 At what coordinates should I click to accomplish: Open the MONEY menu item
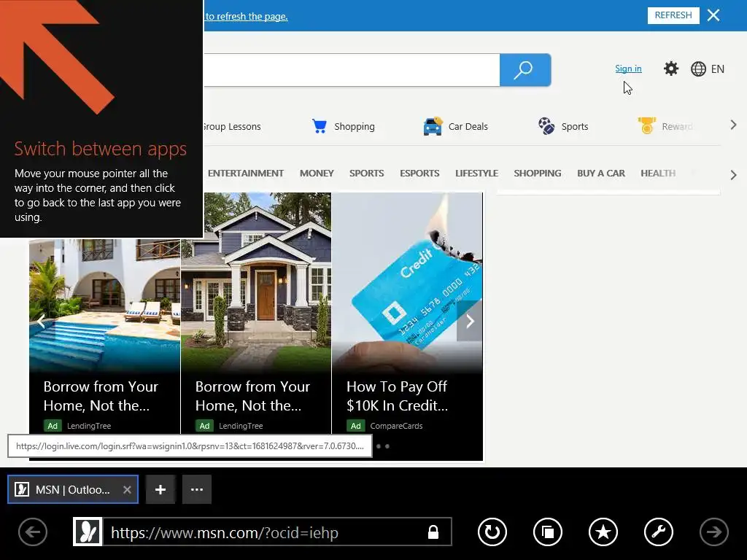coord(317,174)
